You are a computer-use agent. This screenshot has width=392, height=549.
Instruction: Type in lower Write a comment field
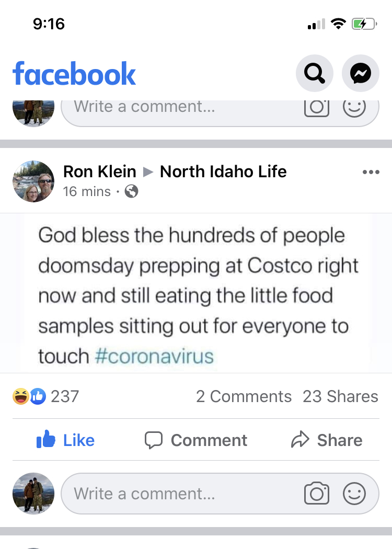click(178, 494)
